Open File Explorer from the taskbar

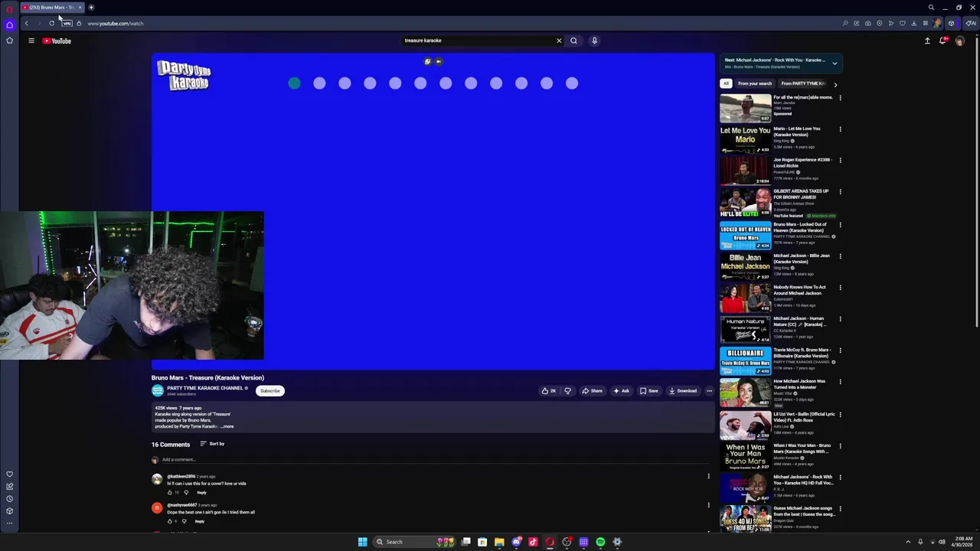tap(499, 542)
